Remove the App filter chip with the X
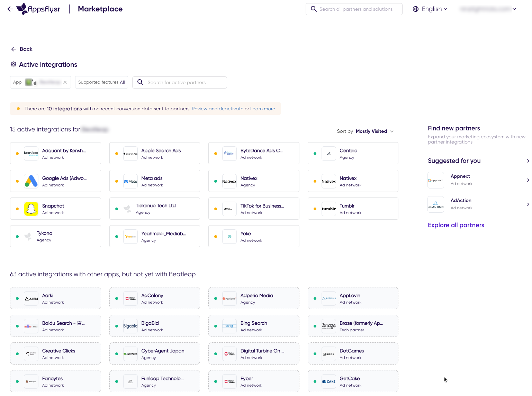This screenshot has width=532, height=396. point(65,82)
